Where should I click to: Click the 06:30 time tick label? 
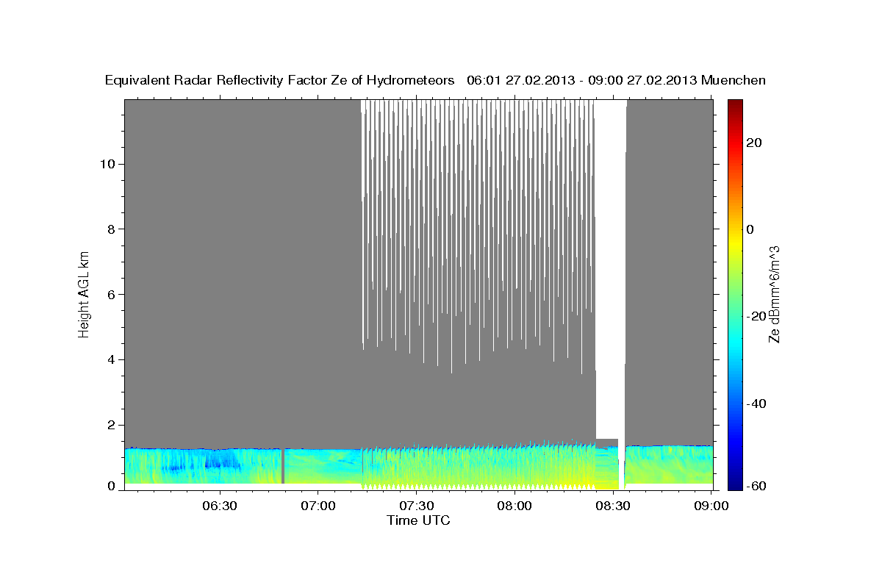click(219, 506)
